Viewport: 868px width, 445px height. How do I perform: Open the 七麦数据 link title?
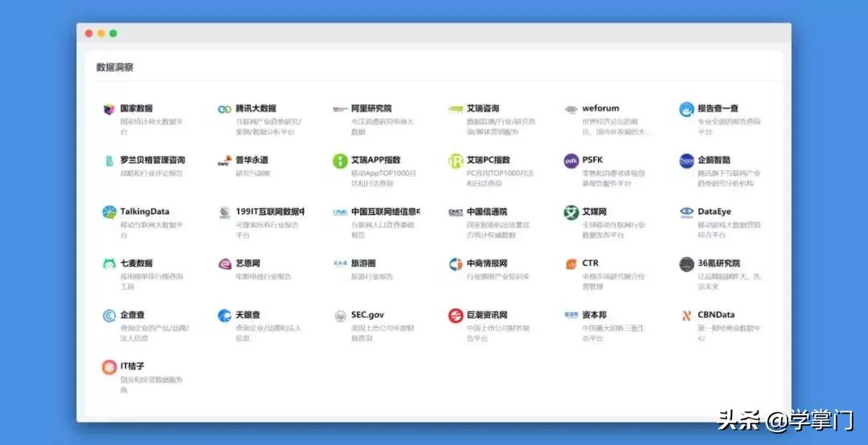136,263
